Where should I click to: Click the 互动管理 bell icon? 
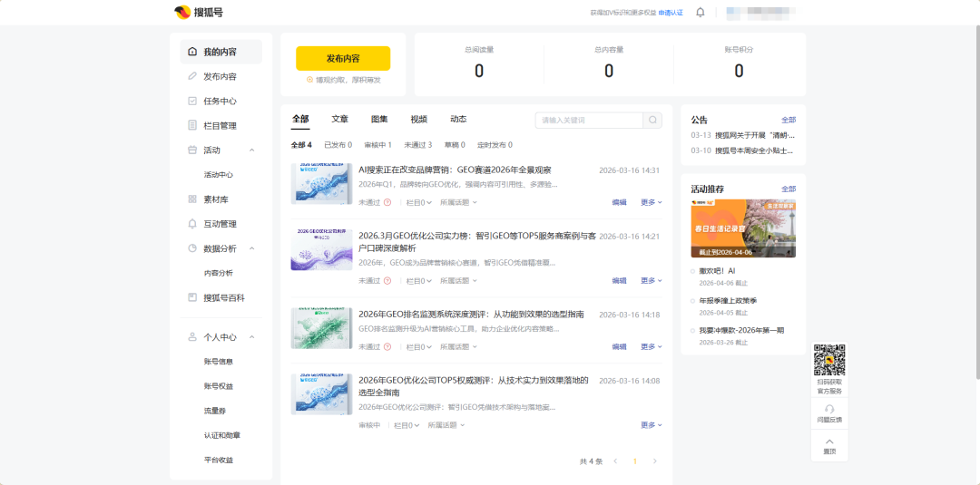(192, 223)
